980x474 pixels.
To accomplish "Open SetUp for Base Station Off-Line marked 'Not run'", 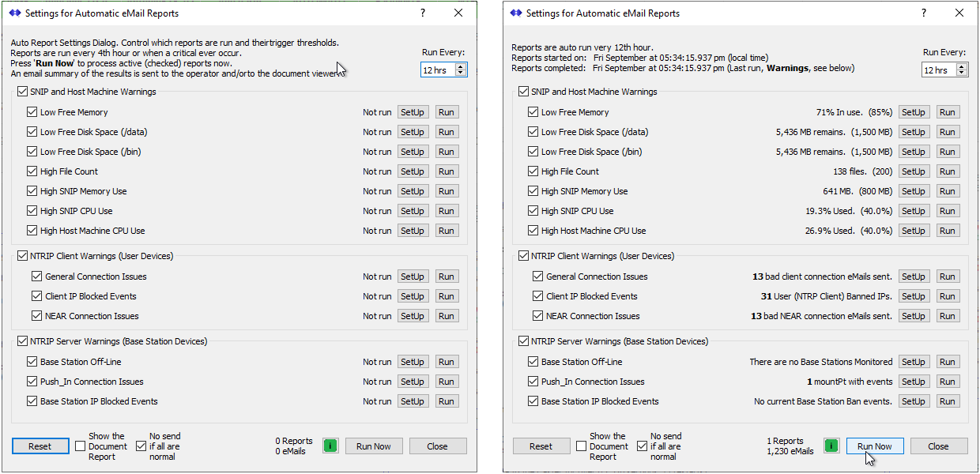I will [x=413, y=362].
